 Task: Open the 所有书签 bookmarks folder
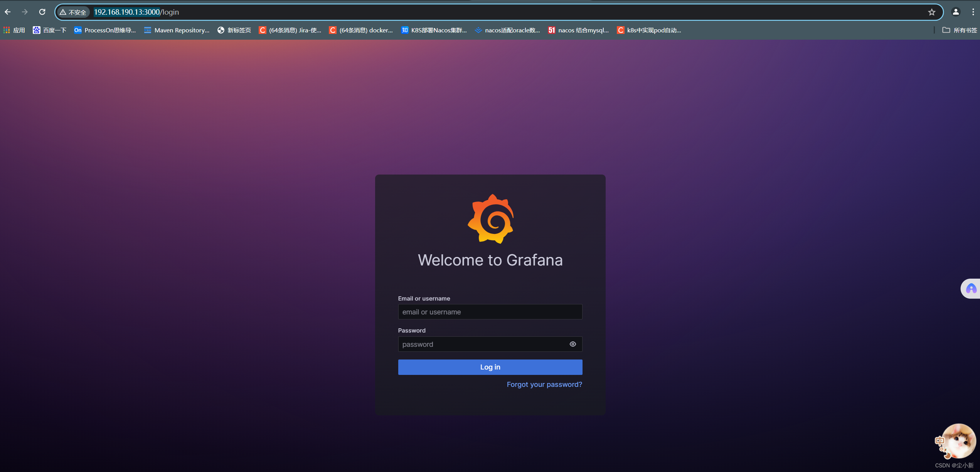[960, 30]
